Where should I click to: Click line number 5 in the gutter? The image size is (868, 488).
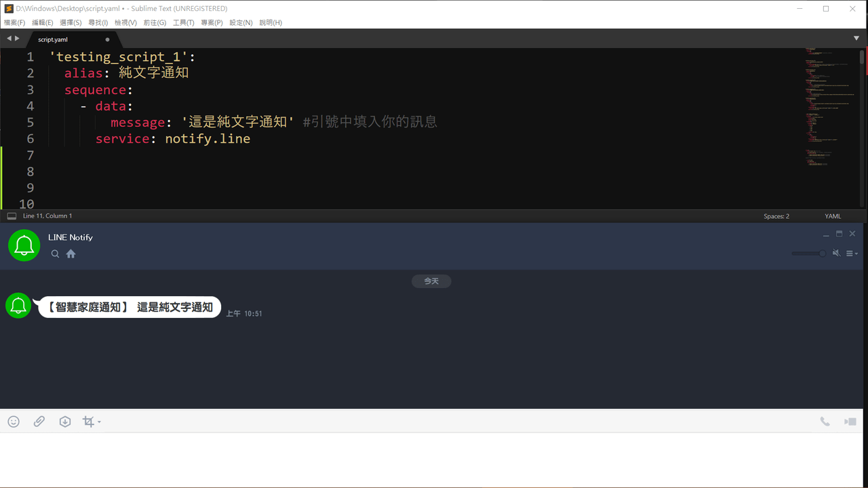pos(30,122)
